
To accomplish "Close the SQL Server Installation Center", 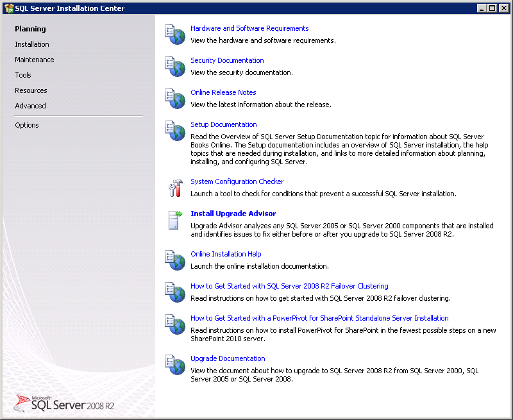I will click(x=503, y=8).
